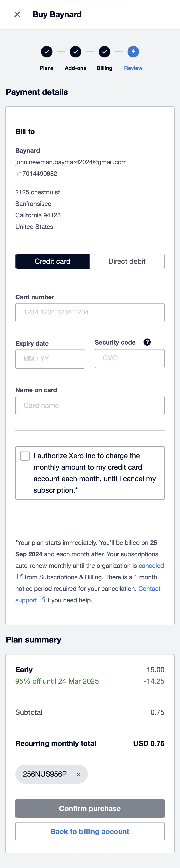Click the Plans completed step checkmark
Viewport: 180px width, 868px height.
pyautogui.click(x=46, y=52)
